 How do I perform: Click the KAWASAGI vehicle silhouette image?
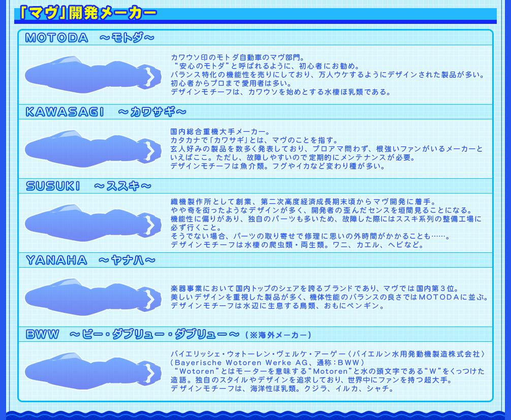pyautogui.click(x=93, y=149)
